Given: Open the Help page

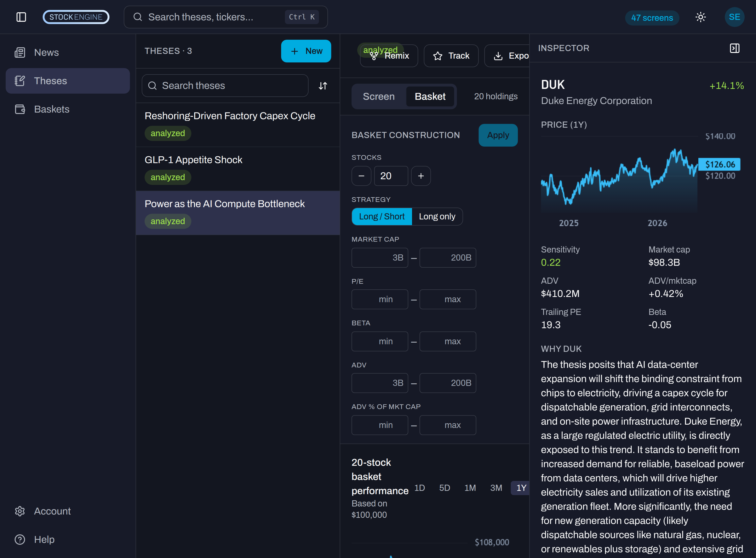Looking at the screenshot, I should 68,539.
